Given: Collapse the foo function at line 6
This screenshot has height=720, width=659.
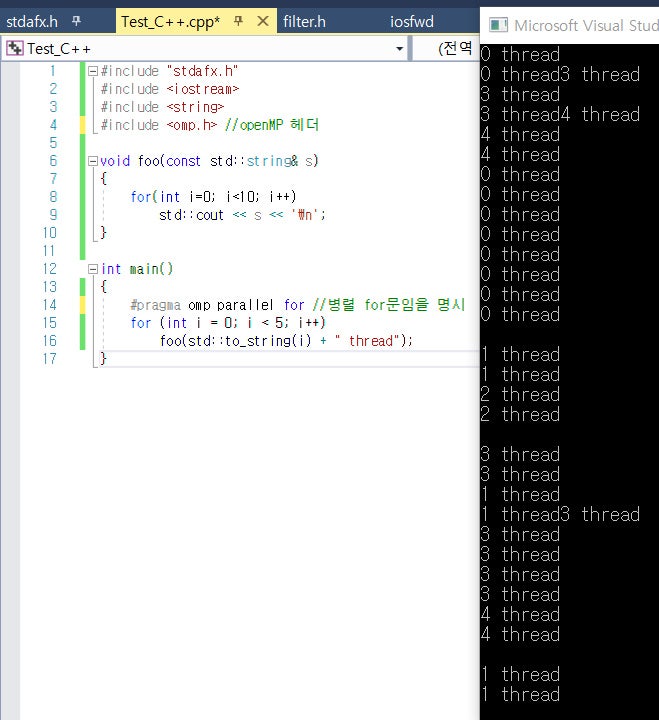Looking at the screenshot, I should pyautogui.click(x=92, y=161).
